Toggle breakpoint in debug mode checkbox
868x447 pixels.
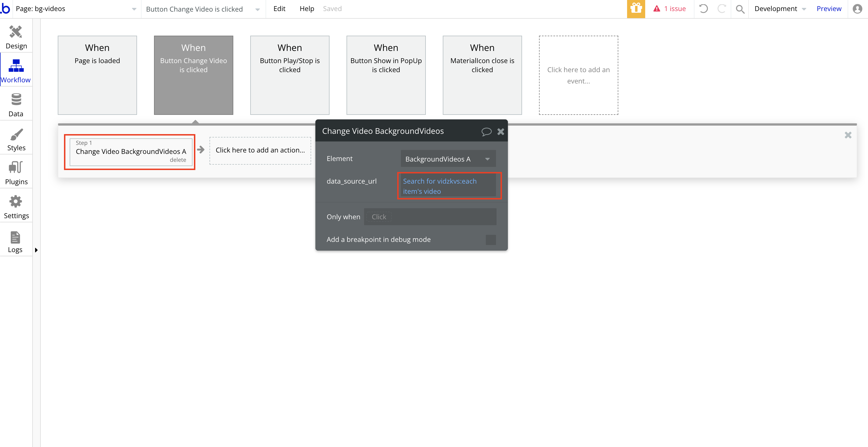point(491,240)
